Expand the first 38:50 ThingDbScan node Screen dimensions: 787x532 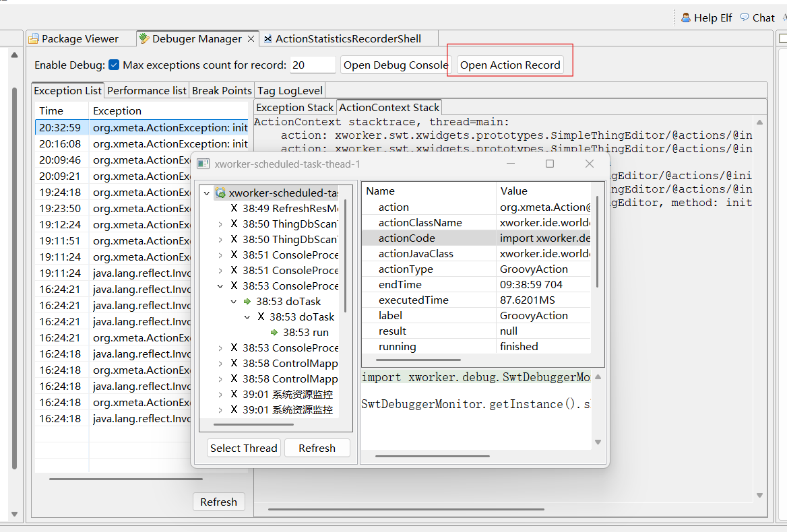tap(220, 224)
